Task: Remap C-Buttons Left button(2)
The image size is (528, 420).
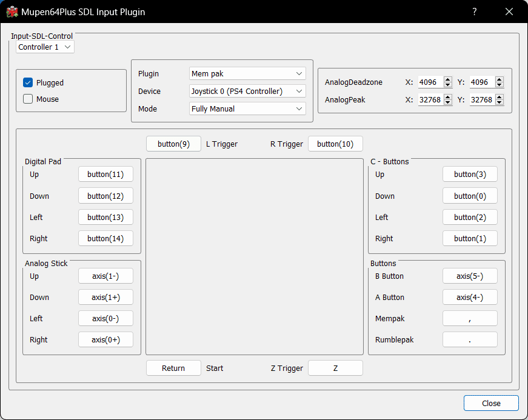Action: [x=470, y=217]
